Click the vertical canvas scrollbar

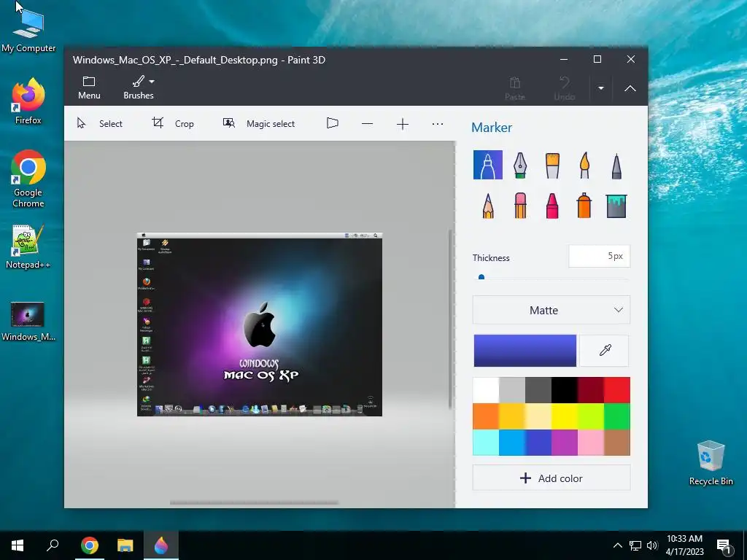(x=450, y=319)
